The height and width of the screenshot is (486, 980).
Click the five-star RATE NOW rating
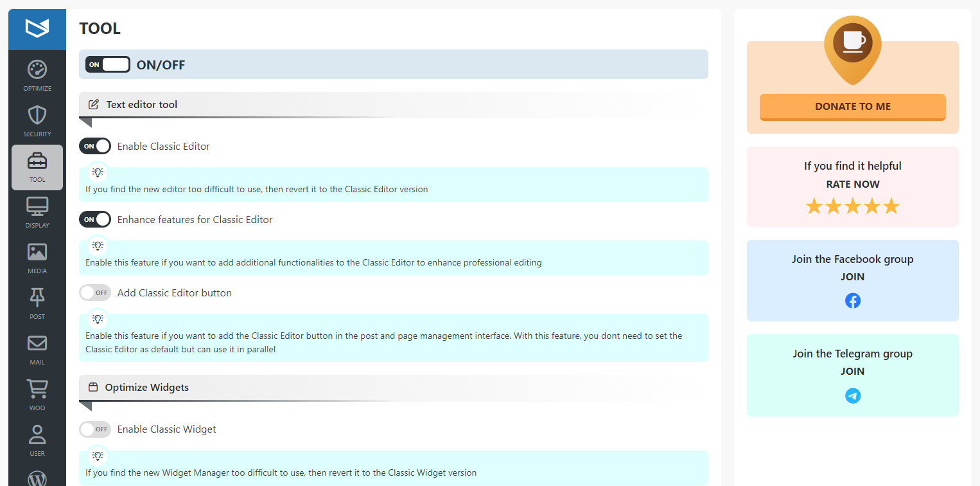pyautogui.click(x=853, y=206)
